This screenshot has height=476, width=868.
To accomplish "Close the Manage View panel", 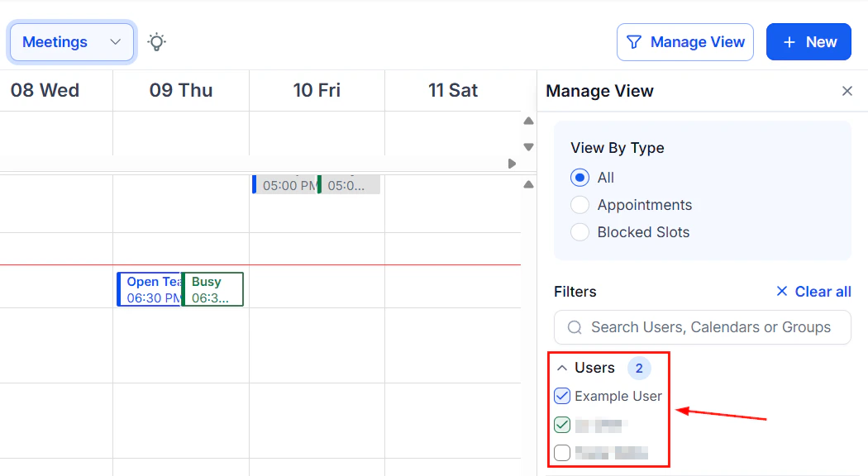I will [847, 91].
